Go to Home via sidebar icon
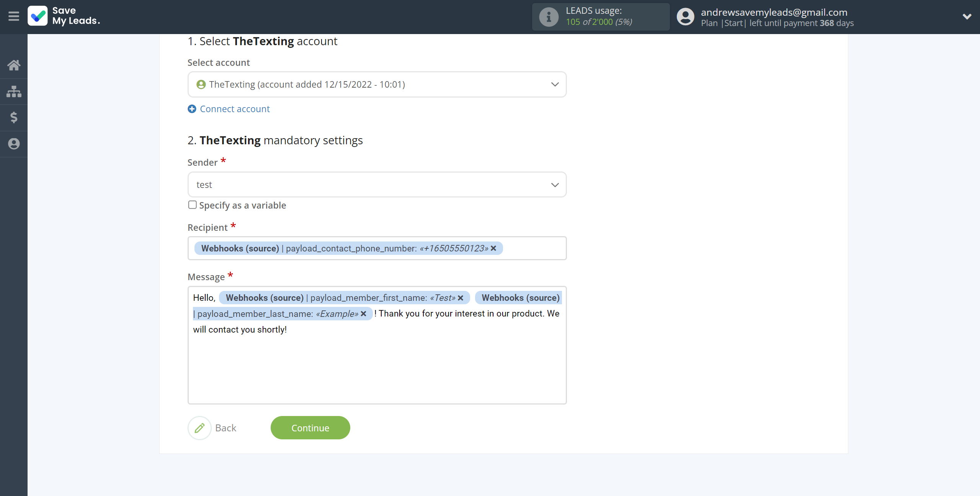The height and width of the screenshot is (496, 980). click(14, 65)
